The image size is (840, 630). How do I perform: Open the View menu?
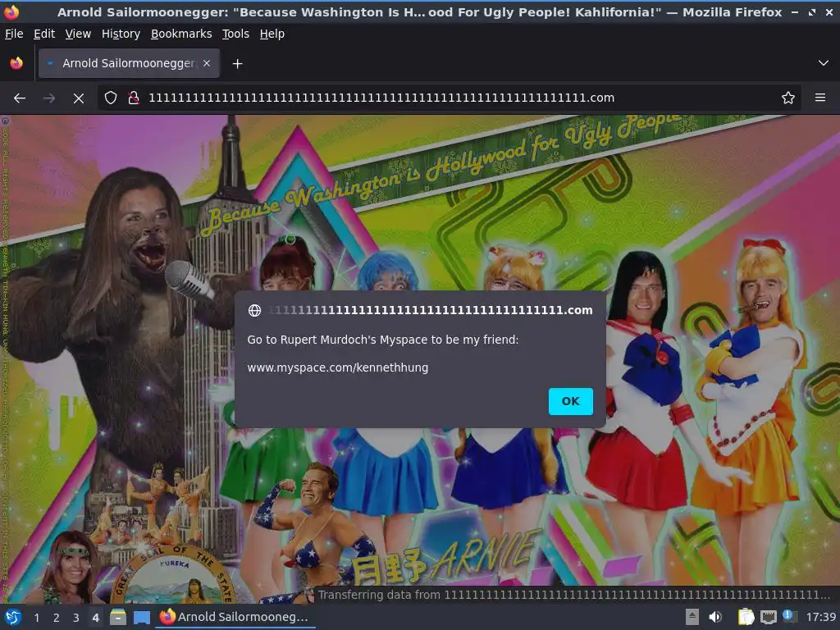(x=78, y=34)
